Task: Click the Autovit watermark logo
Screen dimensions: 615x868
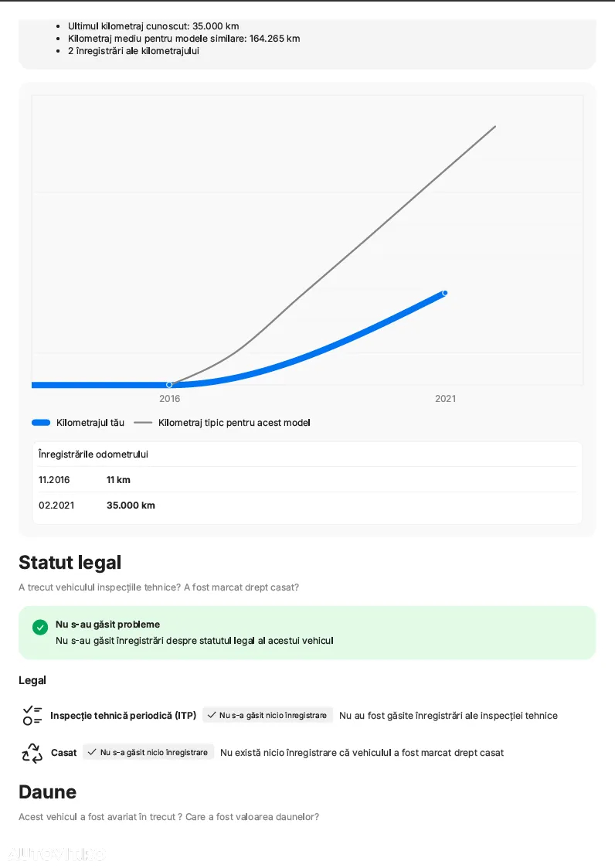Action: (x=56, y=853)
